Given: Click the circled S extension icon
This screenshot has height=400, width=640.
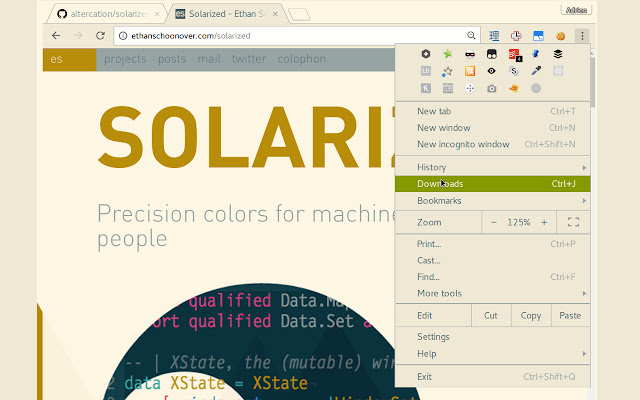Looking at the screenshot, I should click(x=514, y=71).
